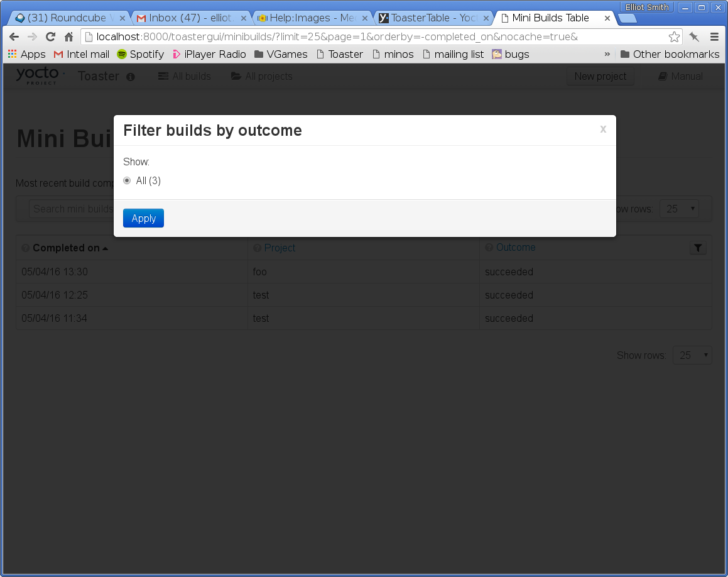The image size is (728, 577).
Task: Switch to the ToasterTable browser tab
Action: [433, 18]
